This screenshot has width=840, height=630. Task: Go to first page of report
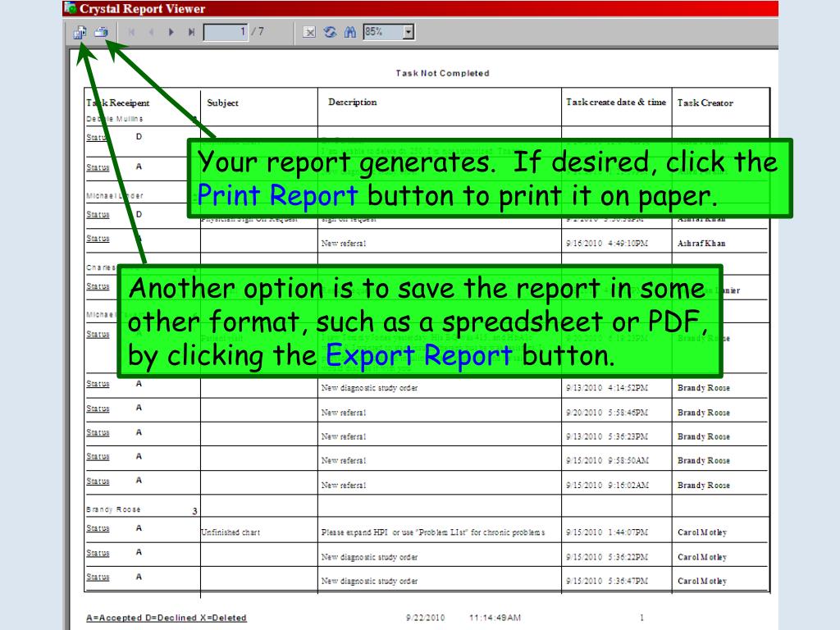click(131, 32)
